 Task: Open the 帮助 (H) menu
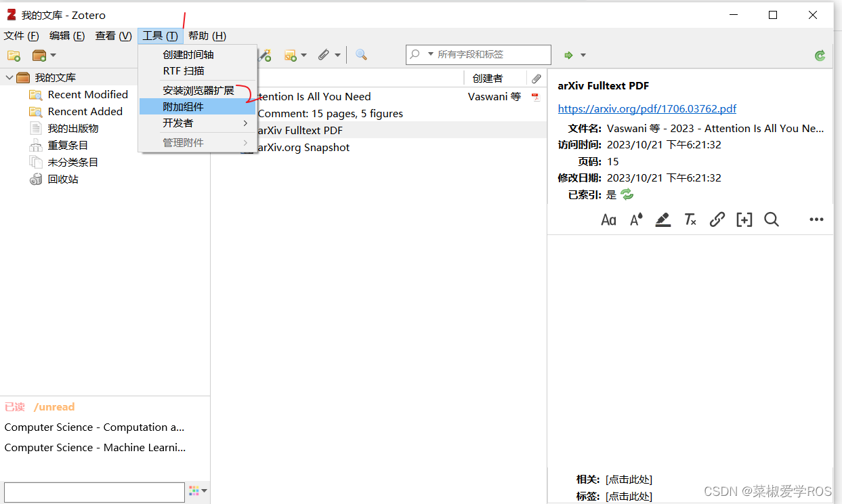207,36
